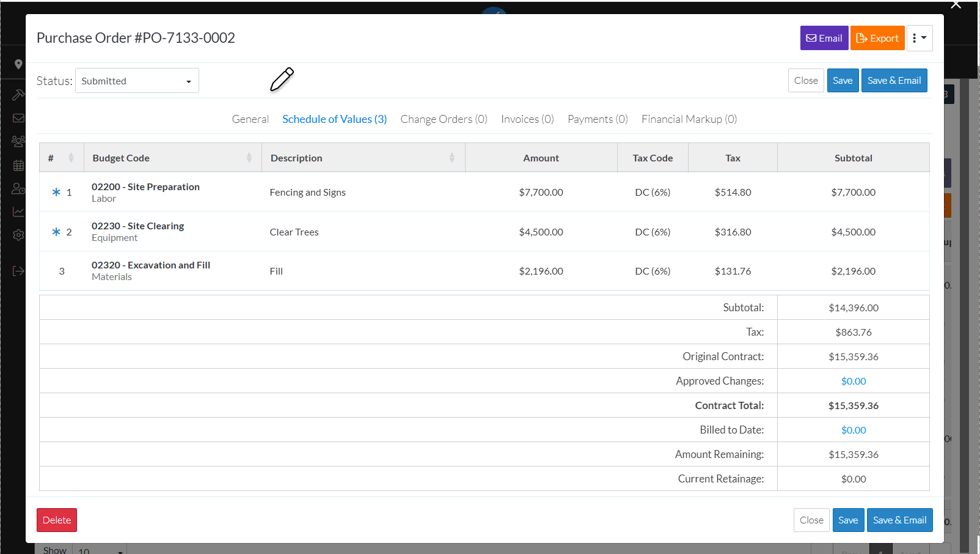Switch to the General tab

[x=250, y=119]
